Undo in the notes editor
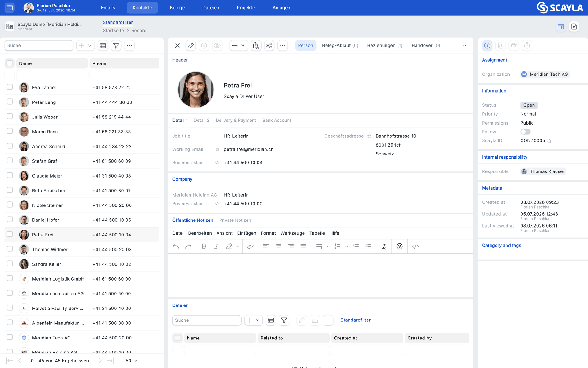588x368 pixels. (176, 246)
